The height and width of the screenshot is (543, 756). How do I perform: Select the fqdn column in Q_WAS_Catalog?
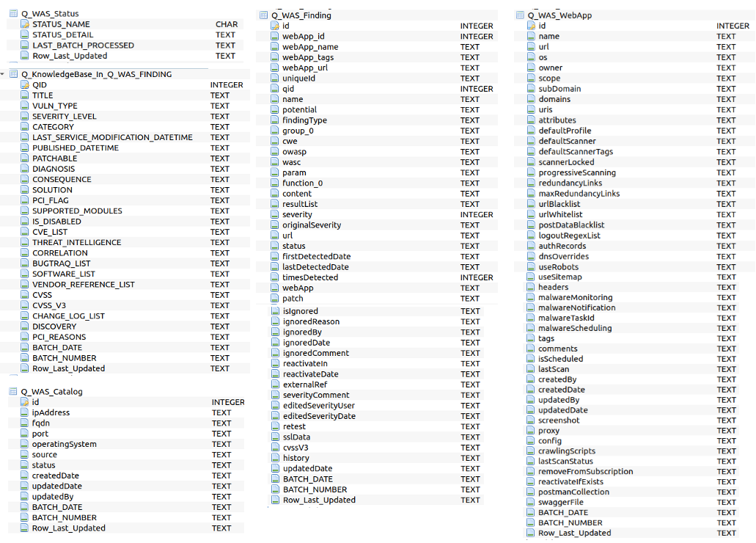tap(126, 423)
